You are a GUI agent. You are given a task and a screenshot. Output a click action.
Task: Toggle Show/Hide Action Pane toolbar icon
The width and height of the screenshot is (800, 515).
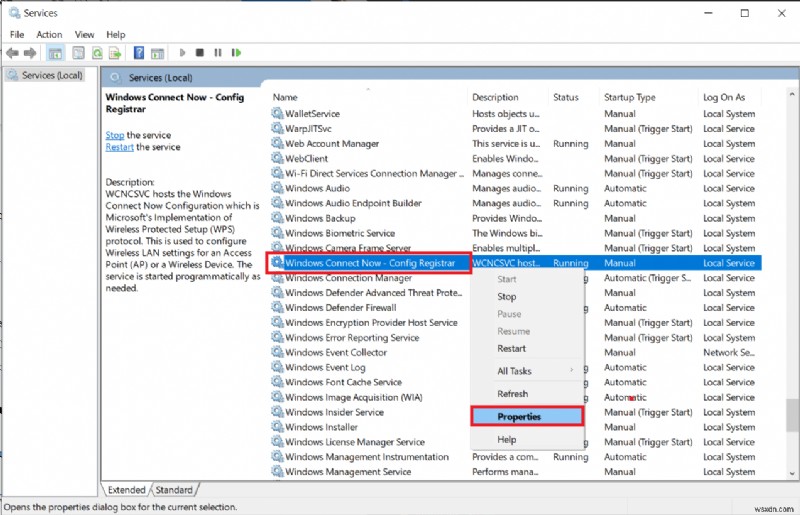click(x=158, y=53)
